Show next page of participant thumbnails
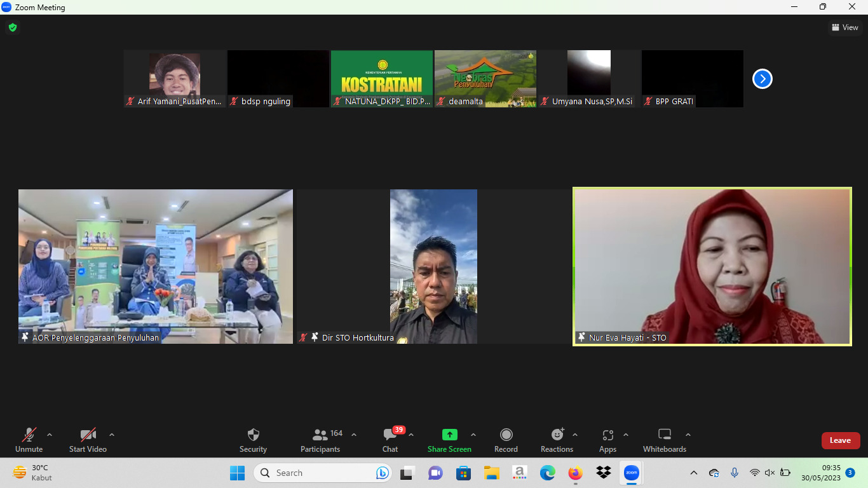Image resolution: width=868 pixels, height=488 pixels. click(x=762, y=79)
